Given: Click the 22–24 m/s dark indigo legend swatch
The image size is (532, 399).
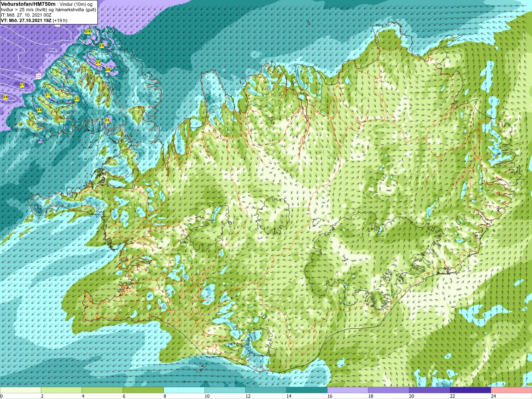Looking at the screenshot, I should point(470,390).
